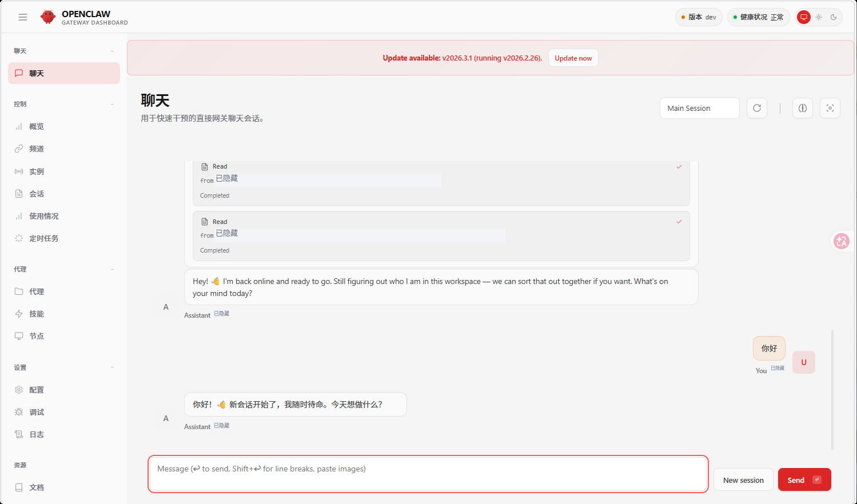Open the Main Session selector
The image size is (857, 504).
[700, 108]
